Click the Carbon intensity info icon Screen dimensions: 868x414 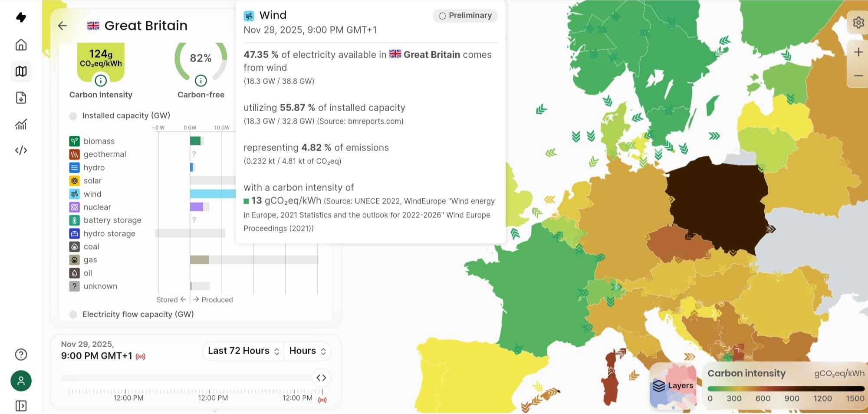pos(101,81)
